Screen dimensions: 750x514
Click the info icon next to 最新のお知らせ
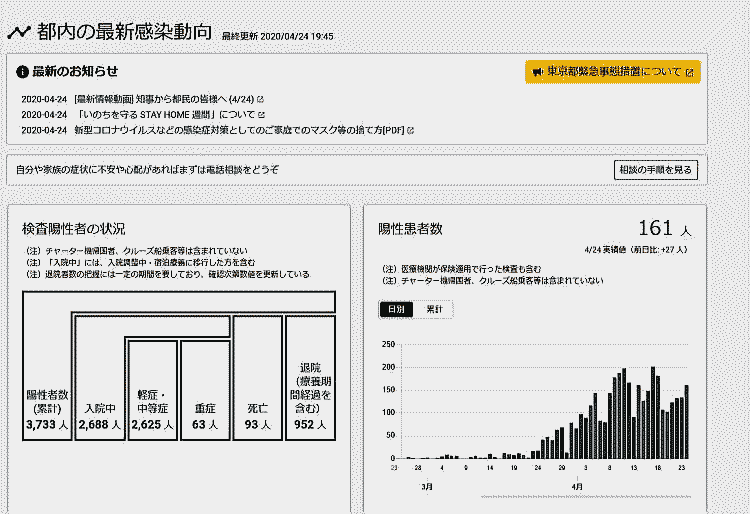(x=22, y=72)
